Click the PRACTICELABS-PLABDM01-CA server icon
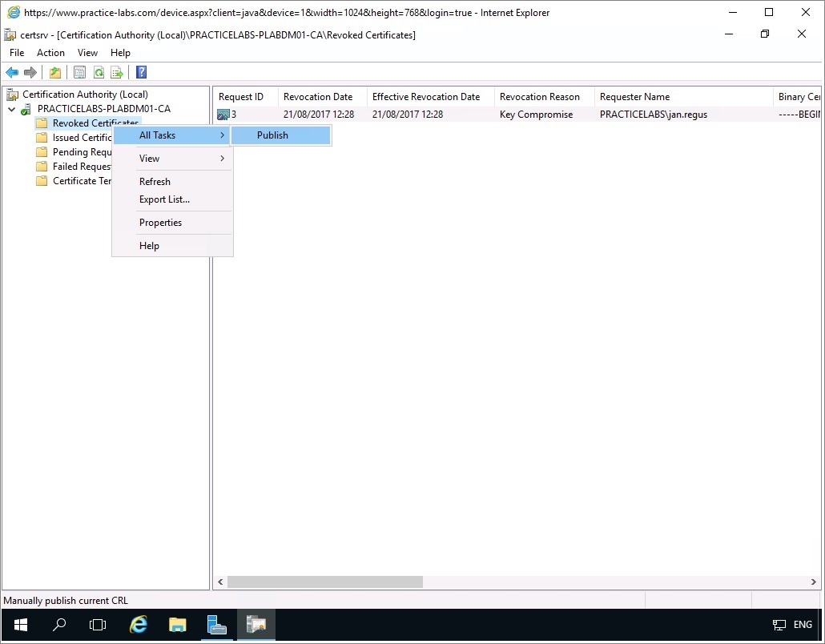Screen dimensions: 825x644 coord(26,109)
